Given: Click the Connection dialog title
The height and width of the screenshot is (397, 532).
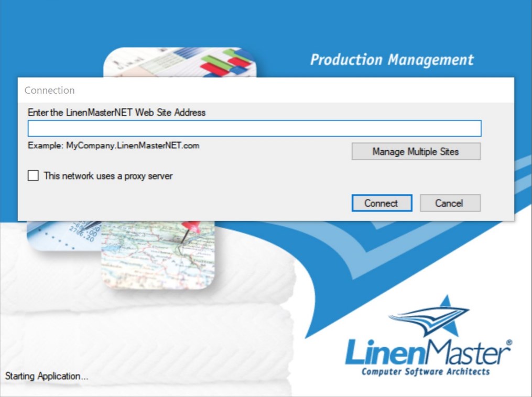Looking at the screenshot, I should (50, 90).
